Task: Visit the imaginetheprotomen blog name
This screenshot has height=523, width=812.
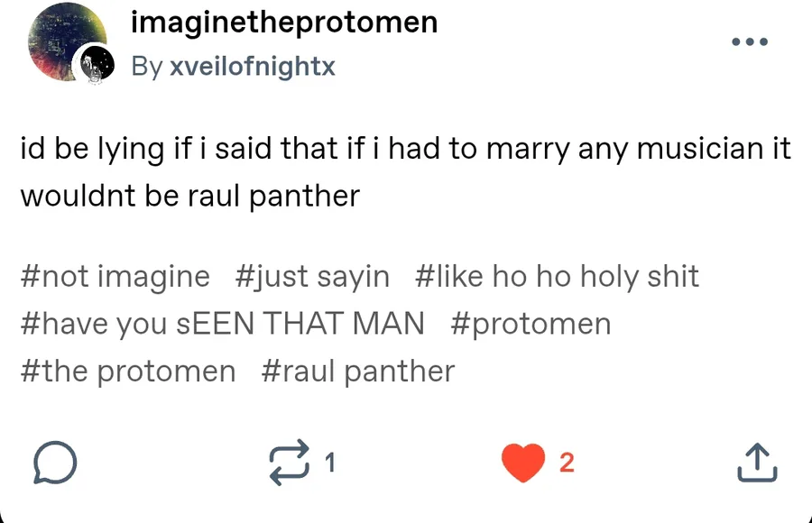Action: point(284,23)
